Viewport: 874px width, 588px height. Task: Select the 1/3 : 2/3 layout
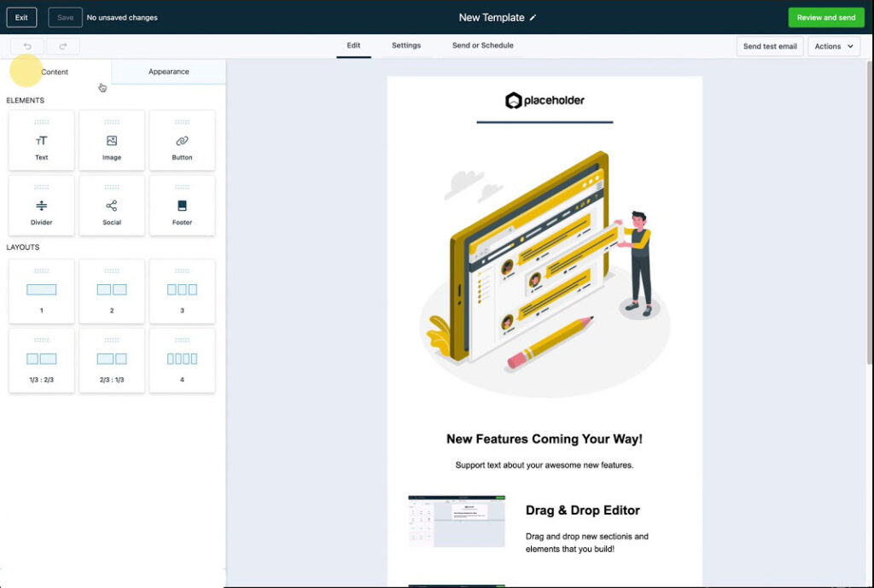click(x=41, y=359)
